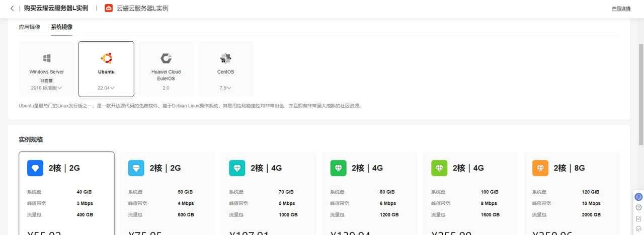Click the Ubuntu logo icon
Image resolution: width=644 pixels, height=235 pixels.
point(106,58)
